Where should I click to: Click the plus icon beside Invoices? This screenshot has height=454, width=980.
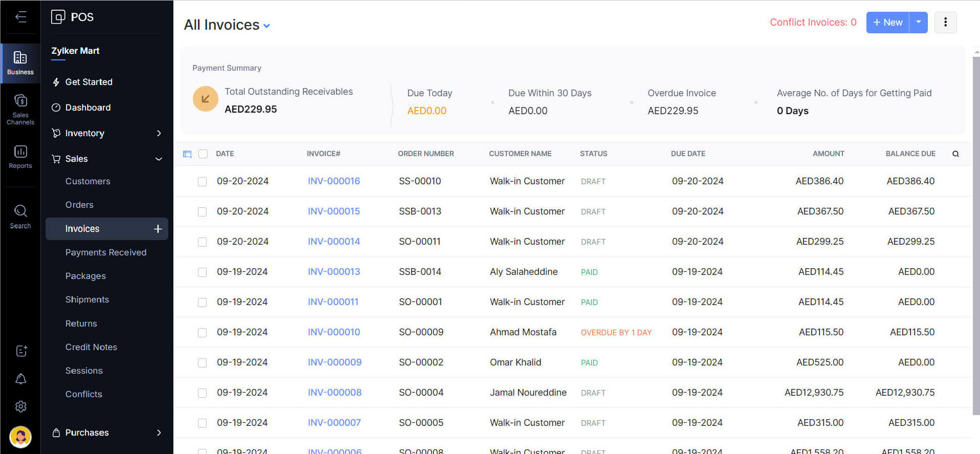pyautogui.click(x=158, y=229)
